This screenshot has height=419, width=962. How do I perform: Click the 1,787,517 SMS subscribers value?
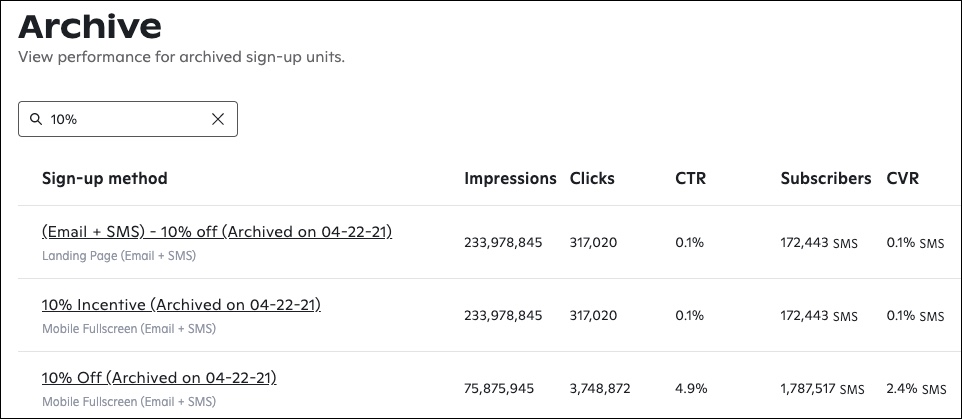(x=819, y=388)
